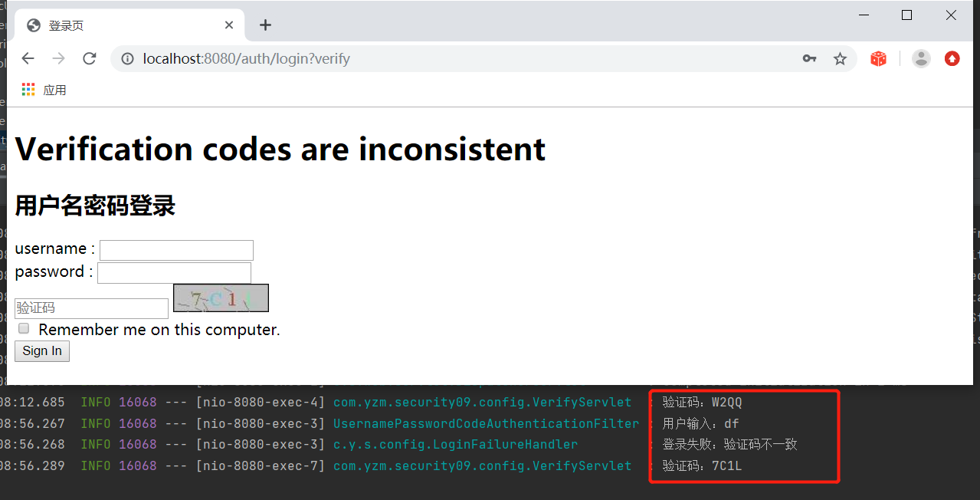Click the Sign In button
Screen dimensions: 980x500
click(42, 351)
